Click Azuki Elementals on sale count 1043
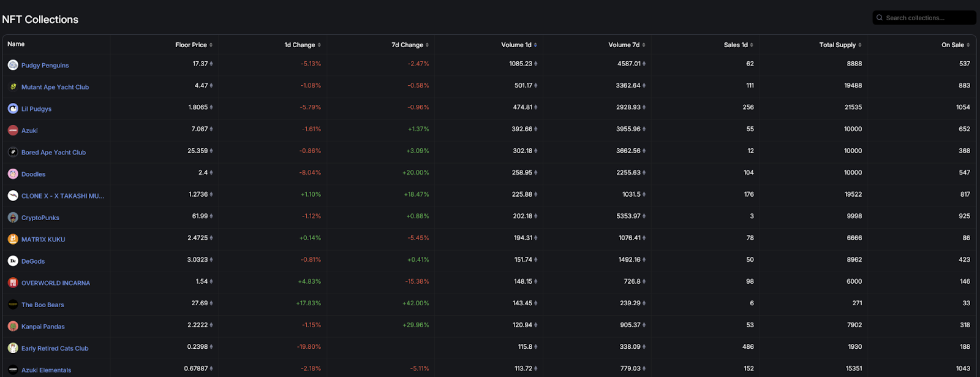 click(x=963, y=368)
